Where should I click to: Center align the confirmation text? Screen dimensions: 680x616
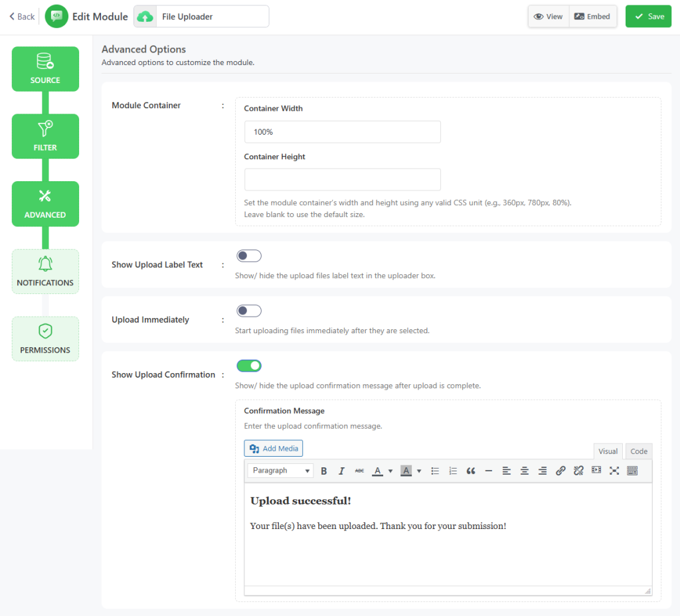tap(525, 471)
